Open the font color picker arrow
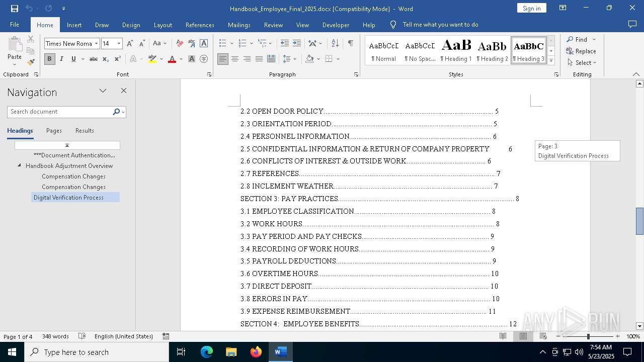 tap(181, 59)
